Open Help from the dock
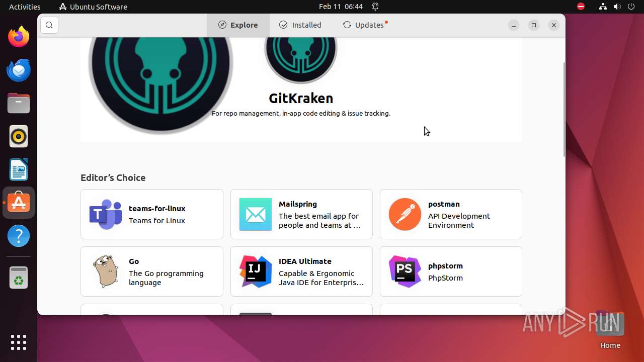The height and width of the screenshot is (362, 644). [19, 236]
